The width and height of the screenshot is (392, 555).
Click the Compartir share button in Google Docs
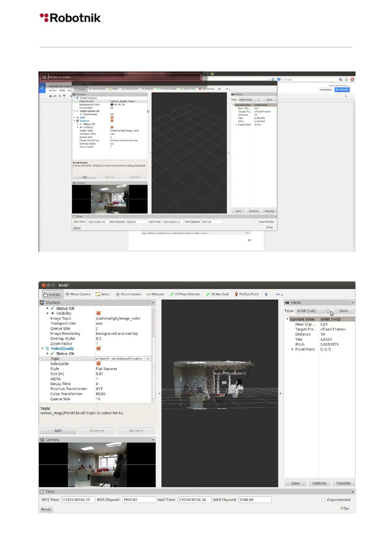342,90
